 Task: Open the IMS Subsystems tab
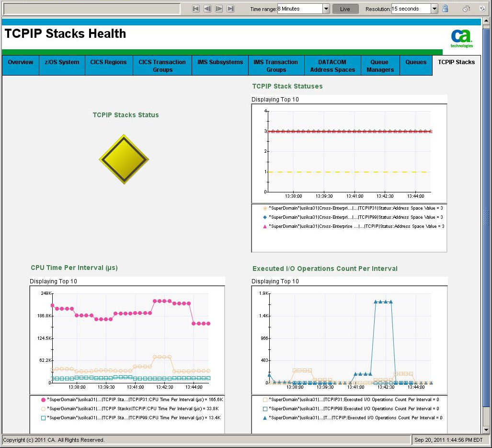(220, 66)
